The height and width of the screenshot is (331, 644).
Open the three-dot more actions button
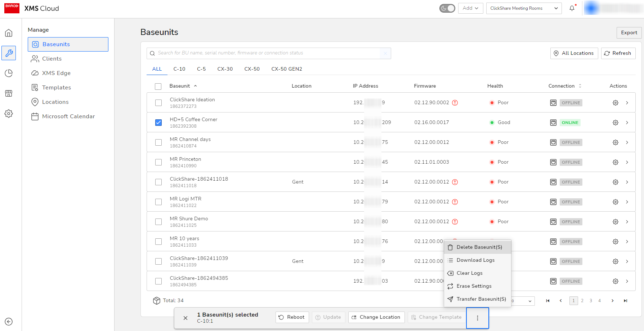click(477, 318)
